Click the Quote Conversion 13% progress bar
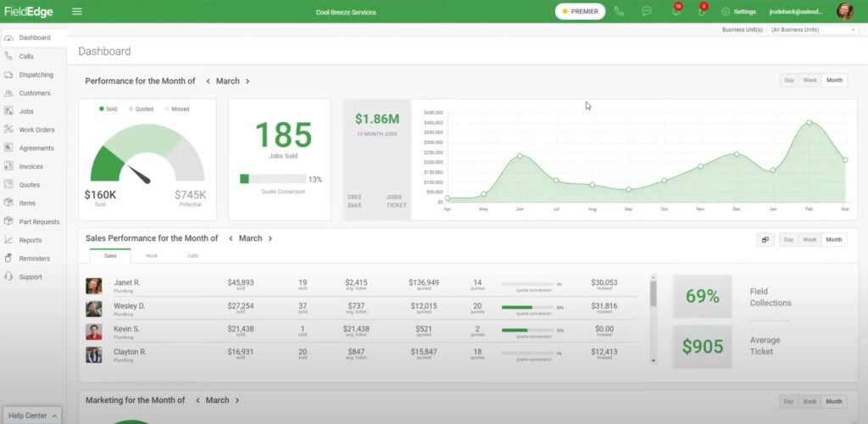Screen dimensions: 868x424 (x=273, y=179)
